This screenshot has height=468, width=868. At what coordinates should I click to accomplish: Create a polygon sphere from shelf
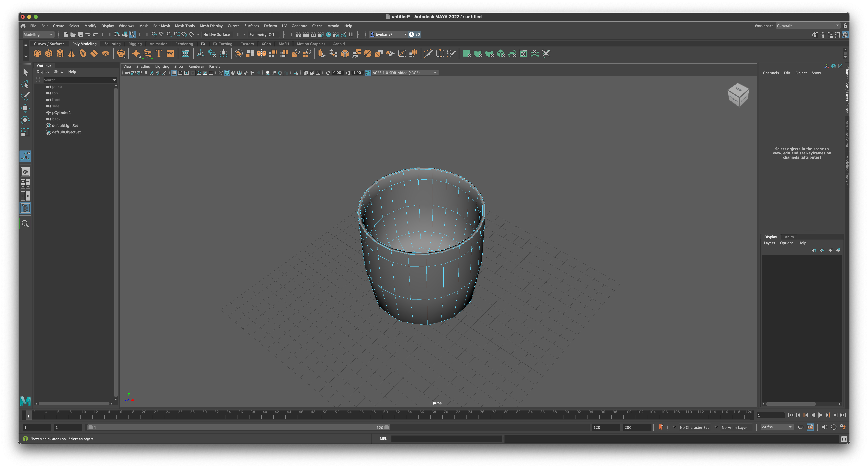37,53
